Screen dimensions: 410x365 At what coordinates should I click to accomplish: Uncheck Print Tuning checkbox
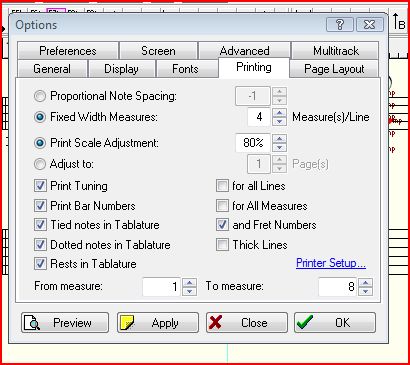click(x=40, y=186)
